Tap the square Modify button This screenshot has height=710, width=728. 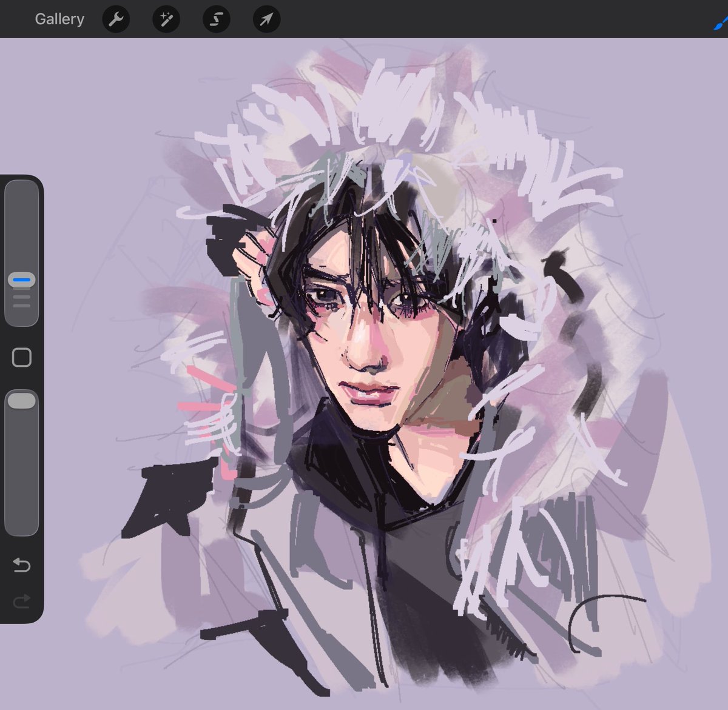(x=22, y=358)
